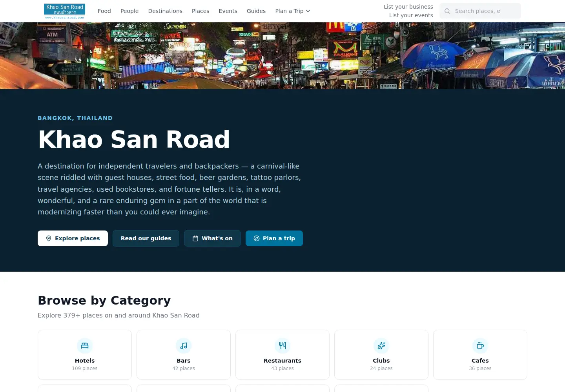The width and height of the screenshot is (565, 392).
Task: Click the Cafes category name
Action: click(x=480, y=361)
